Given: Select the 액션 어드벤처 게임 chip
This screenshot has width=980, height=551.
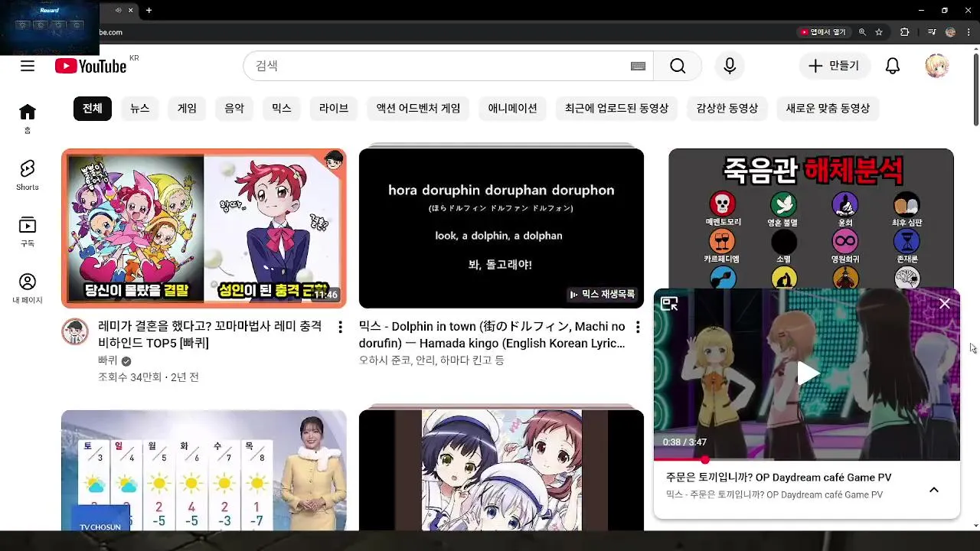Looking at the screenshot, I should [418, 109].
